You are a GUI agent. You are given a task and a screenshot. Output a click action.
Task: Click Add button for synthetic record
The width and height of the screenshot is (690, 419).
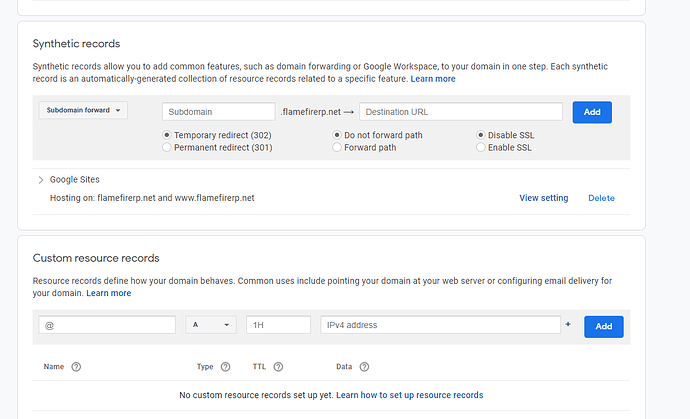pyautogui.click(x=592, y=112)
